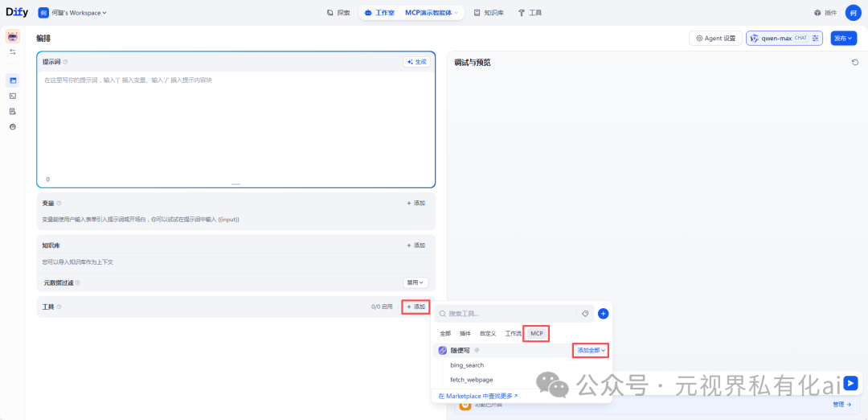
Task: Click the model parameter sliders icon
Action: 815,39
